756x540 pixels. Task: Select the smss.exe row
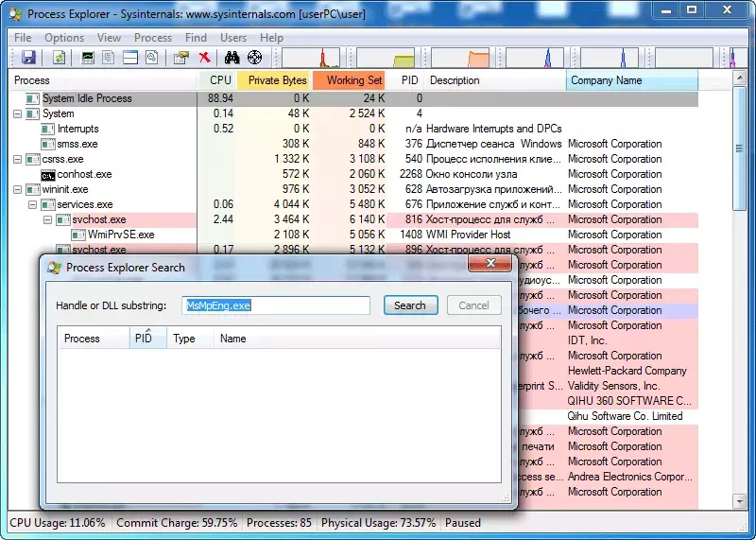353,145
